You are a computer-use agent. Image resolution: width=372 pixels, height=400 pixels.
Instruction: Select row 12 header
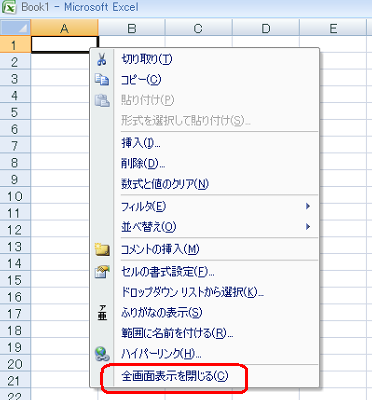[x=15, y=229]
